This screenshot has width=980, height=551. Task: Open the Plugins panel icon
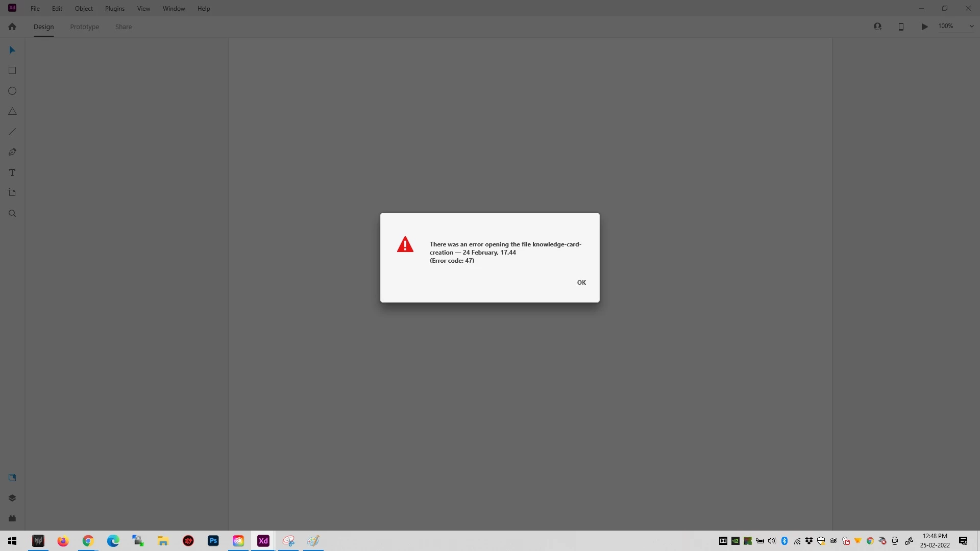coord(12,518)
